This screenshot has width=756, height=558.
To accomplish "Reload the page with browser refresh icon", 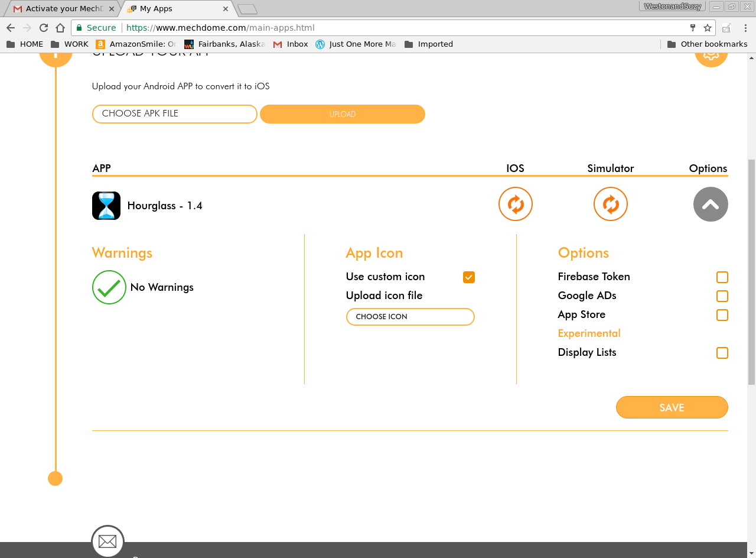I will [x=44, y=28].
